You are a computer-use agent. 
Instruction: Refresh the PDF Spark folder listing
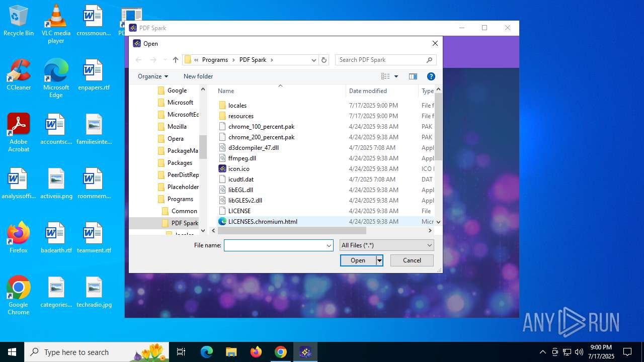click(x=324, y=60)
